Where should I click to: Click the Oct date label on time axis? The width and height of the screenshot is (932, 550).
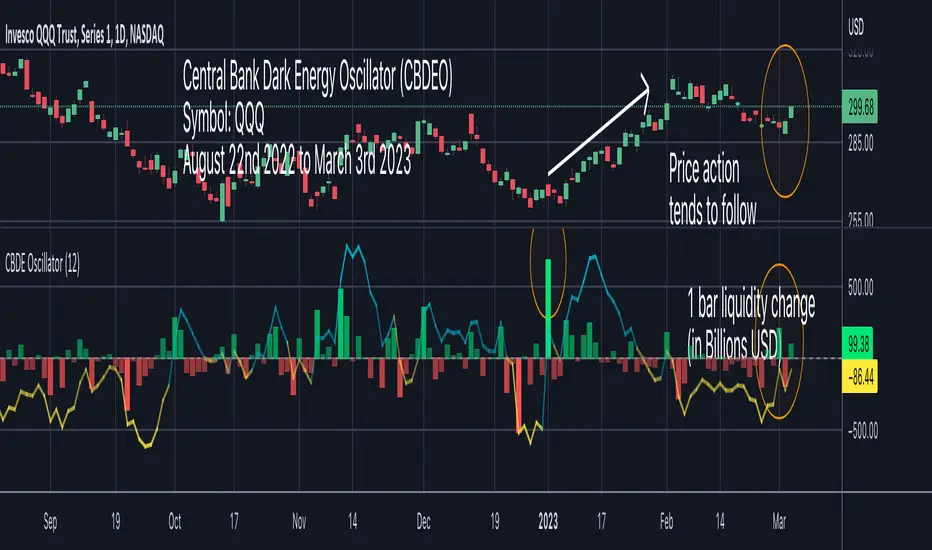[175, 521]
